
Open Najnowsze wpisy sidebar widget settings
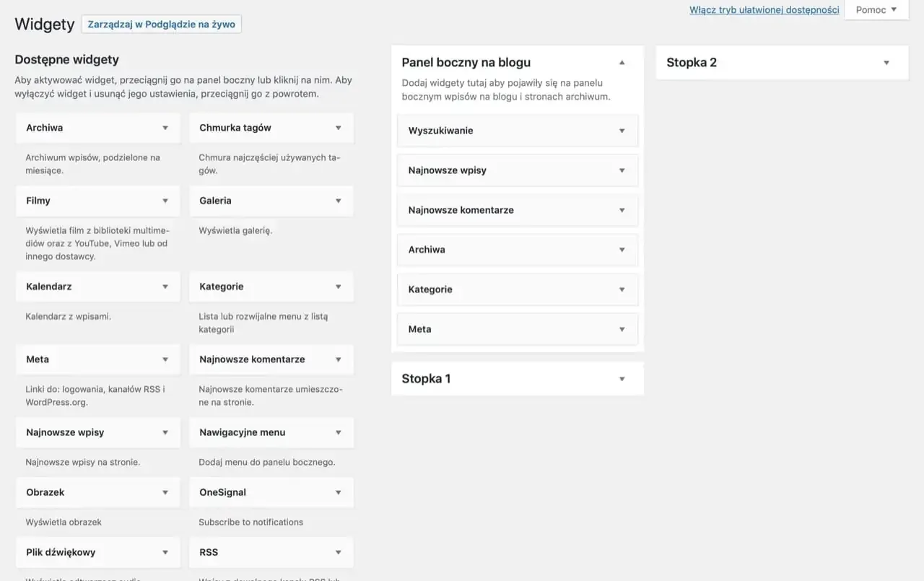coord(622,170)
